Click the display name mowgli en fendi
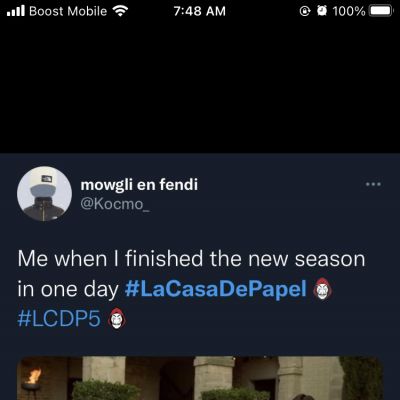400x400 pixels. pyautogui.click(x=139, y=185)
